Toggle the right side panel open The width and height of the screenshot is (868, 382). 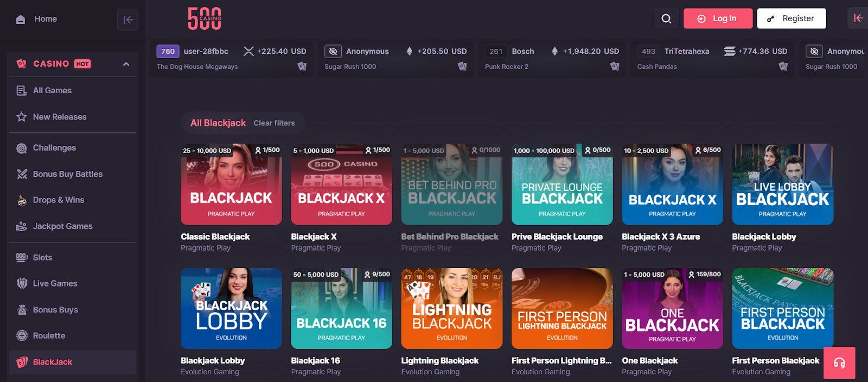(858, 18)
